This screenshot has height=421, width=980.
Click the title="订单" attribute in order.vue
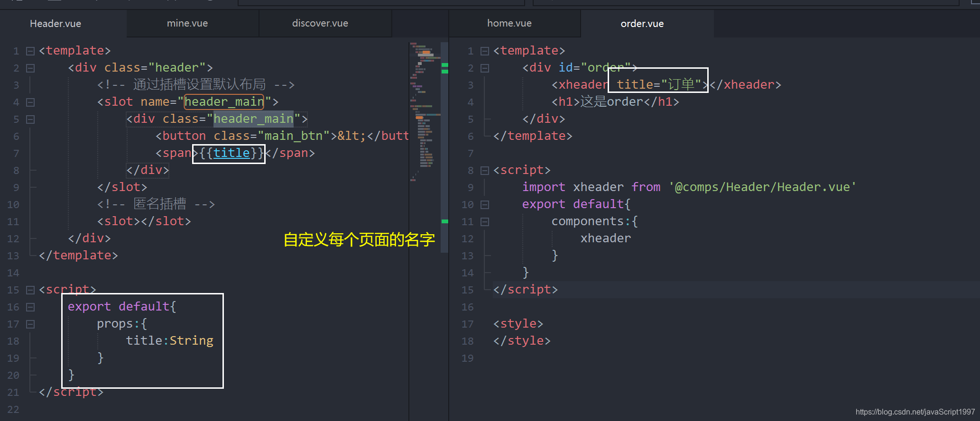(659, 84)
